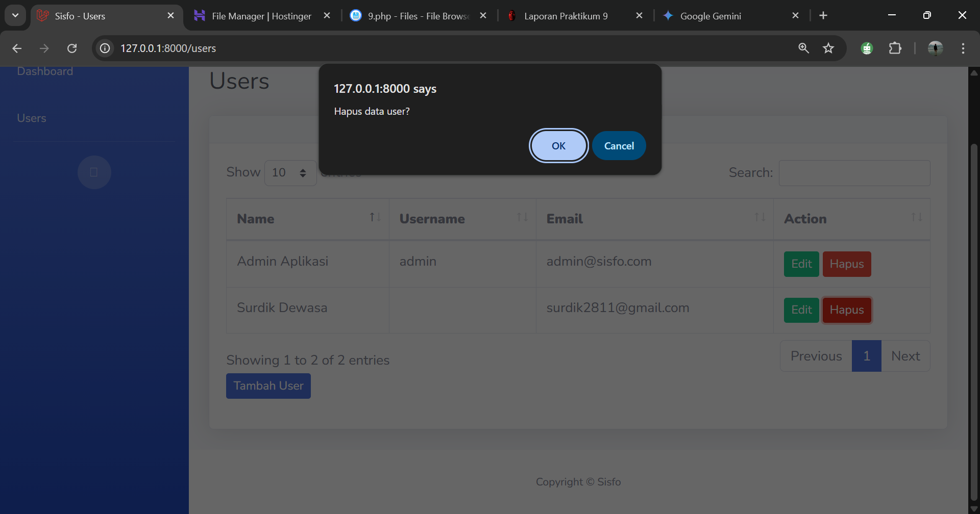Screen dimensions: 980x514
Task: Bookmark this page with the star icon
Action: 828,48
